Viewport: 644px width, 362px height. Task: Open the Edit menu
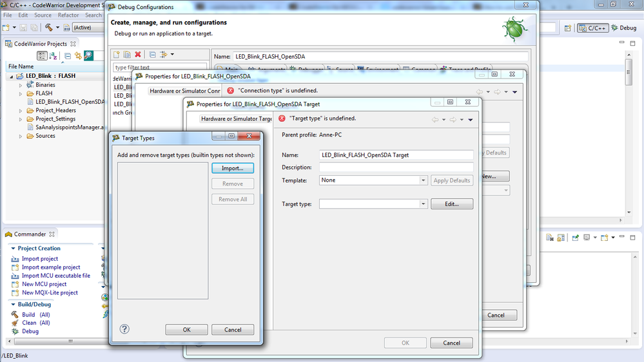pos(23,15)
